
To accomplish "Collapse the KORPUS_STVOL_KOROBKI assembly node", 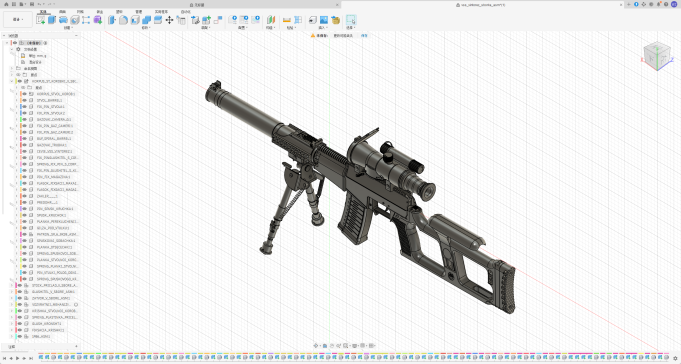I will pyautogui.click(x=12, y=81).
